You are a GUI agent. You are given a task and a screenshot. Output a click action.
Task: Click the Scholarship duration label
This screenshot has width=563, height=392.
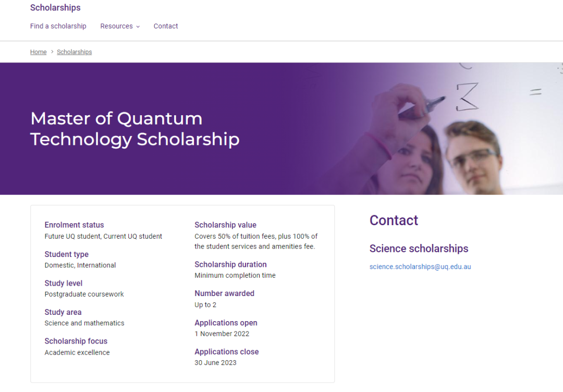click(x=230, y=265)
